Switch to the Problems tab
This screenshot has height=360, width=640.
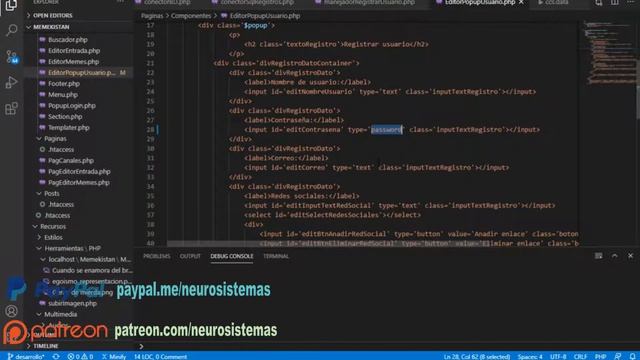[157, 256]
